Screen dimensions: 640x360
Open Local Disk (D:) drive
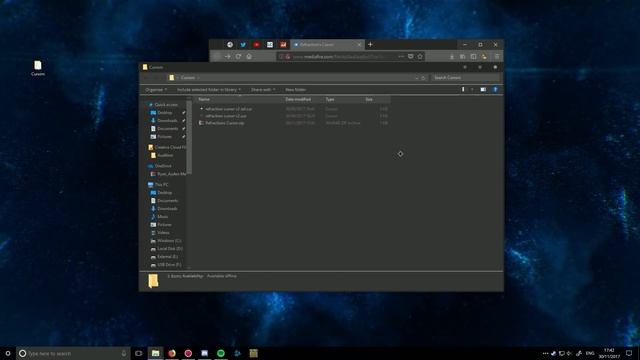167,249
